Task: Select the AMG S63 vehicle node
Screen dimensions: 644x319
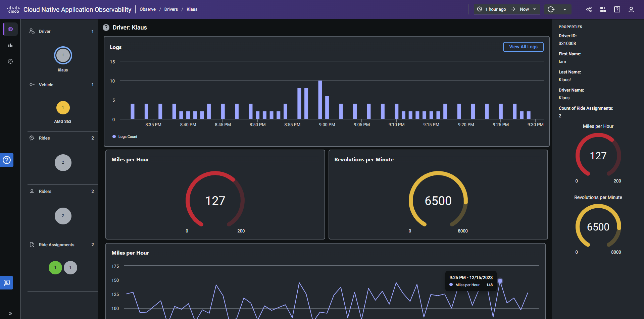Action: 63,108
